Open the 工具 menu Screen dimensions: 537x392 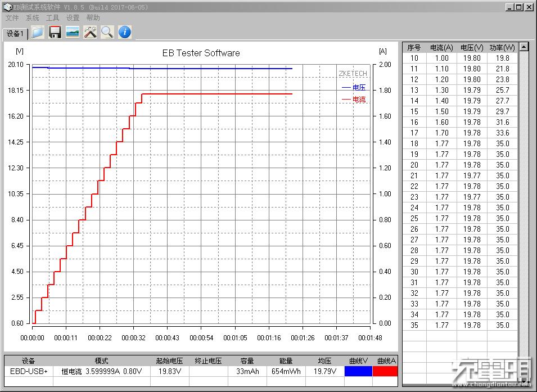tap(52, 18)
